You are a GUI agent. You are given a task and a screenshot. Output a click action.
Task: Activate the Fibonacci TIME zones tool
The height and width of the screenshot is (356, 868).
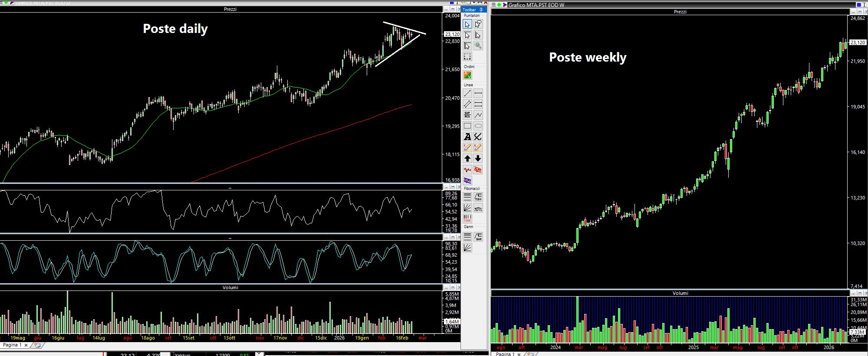point(467,219)
